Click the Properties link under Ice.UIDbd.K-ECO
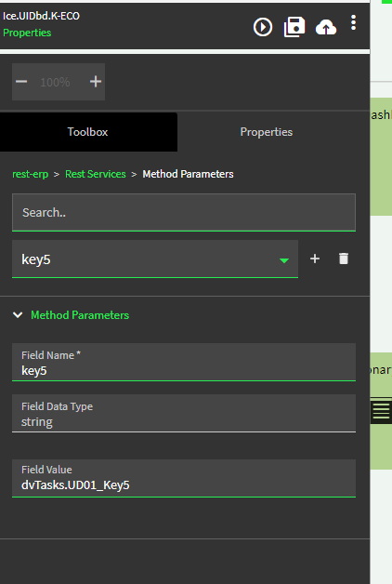This screenshot has height=584, width=392. click(27, 33)
